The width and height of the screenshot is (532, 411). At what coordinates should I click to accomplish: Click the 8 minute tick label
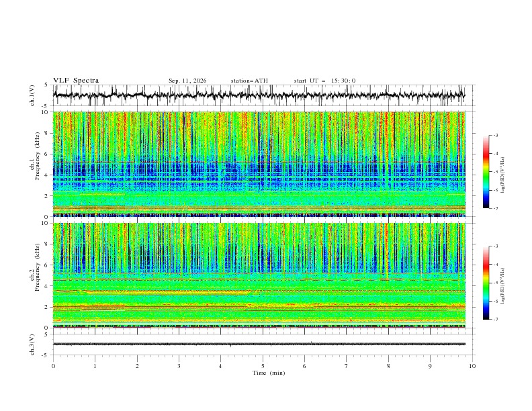point(388,366)
